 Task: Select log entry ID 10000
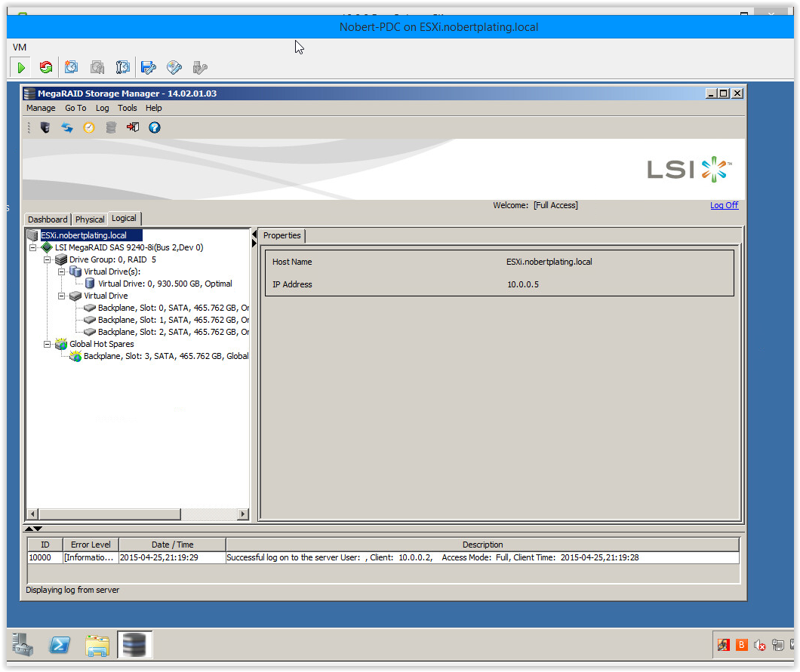point(383,557)
